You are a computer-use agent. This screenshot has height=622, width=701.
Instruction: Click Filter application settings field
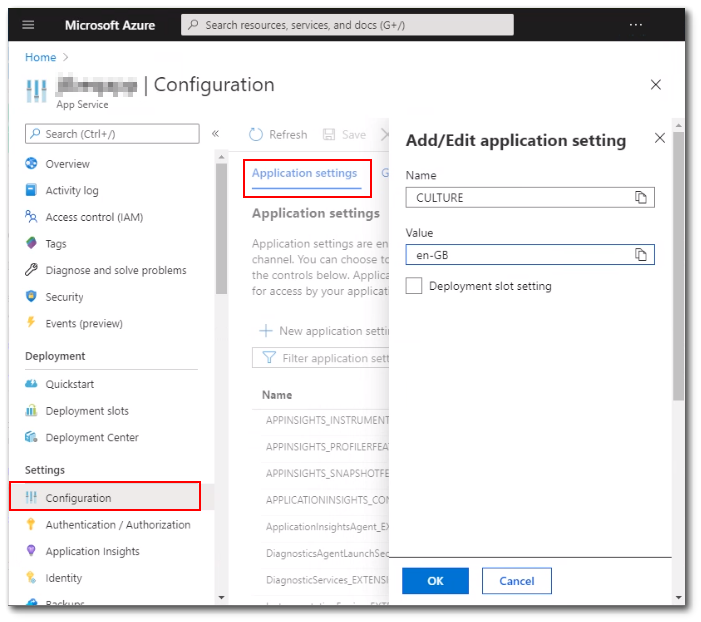[x=321, y=358]
